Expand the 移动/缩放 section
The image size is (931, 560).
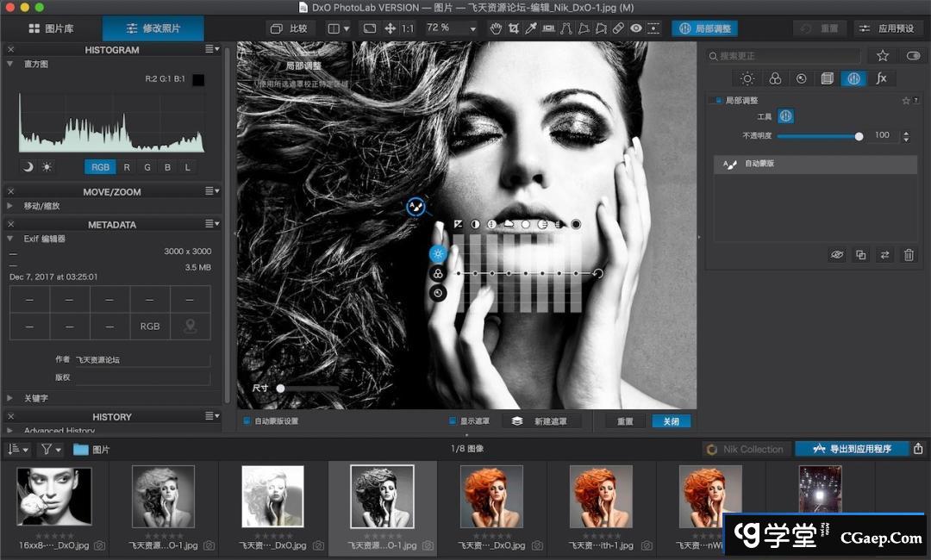9,206
